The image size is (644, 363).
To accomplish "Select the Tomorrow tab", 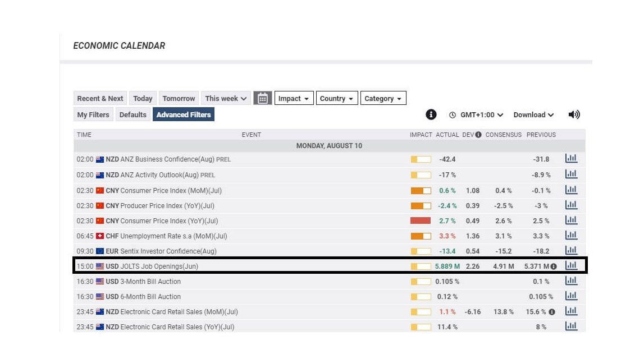I will coord(179,99).
